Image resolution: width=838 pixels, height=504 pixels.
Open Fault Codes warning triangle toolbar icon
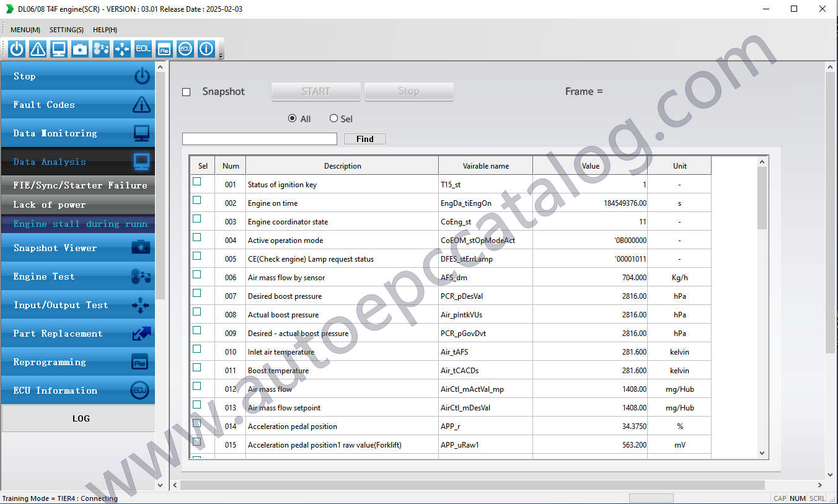click(x=38, y=49)
